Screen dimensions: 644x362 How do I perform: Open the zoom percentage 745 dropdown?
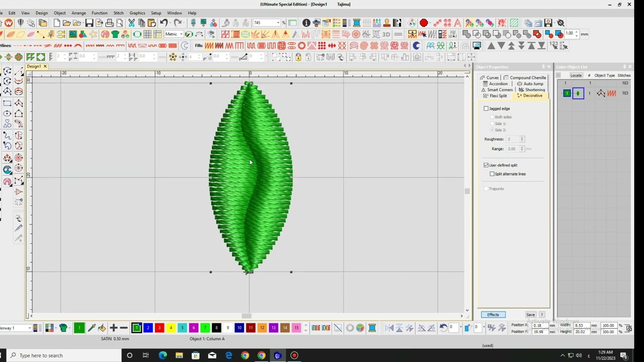pyautogui.click(x=278, y=23)
